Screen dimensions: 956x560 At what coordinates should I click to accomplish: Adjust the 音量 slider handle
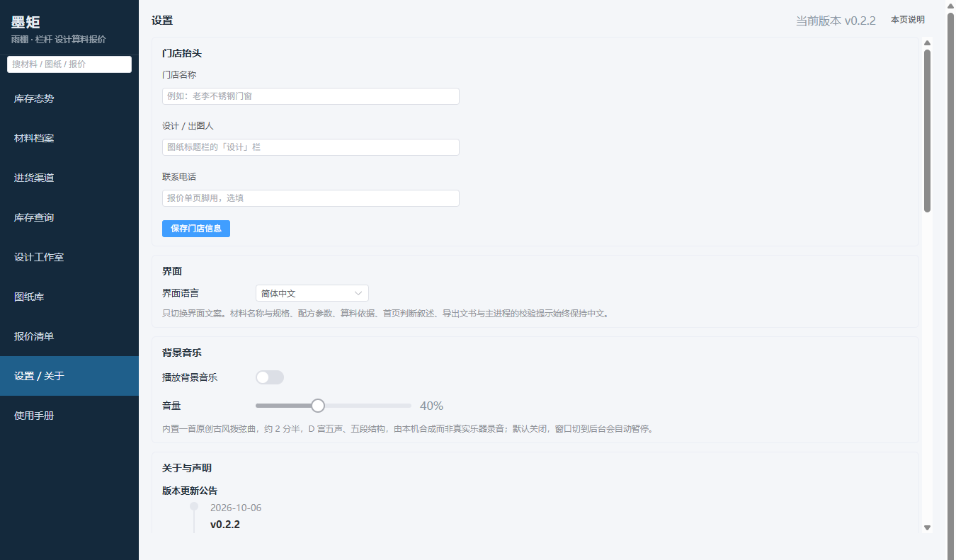pyautogui.click(x=318, y=406)
